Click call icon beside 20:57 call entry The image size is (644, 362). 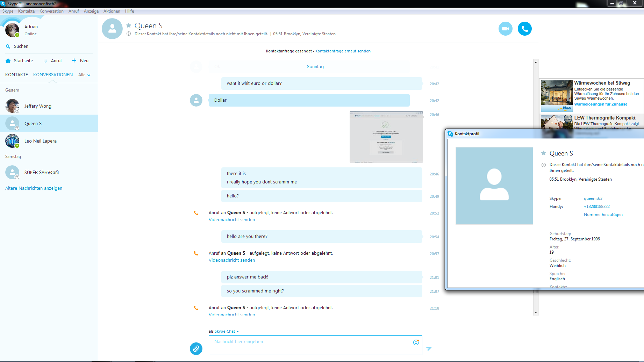pyautogui.click(x=196, y=253)
